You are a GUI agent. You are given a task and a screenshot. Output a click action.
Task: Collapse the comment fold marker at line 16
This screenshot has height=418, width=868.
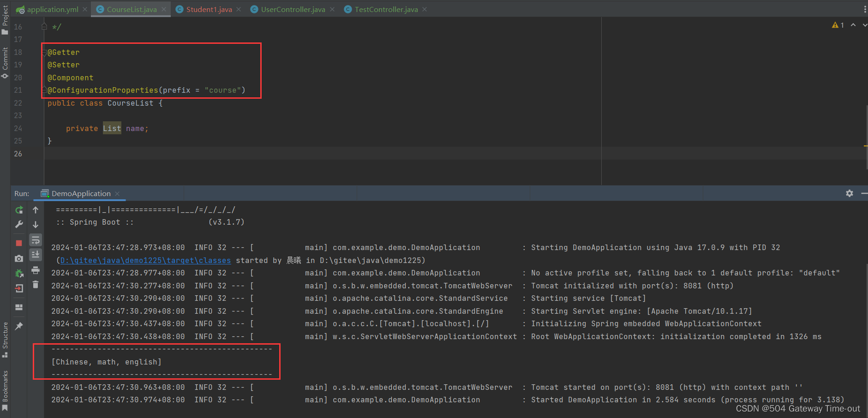click(x=44, y=27)
